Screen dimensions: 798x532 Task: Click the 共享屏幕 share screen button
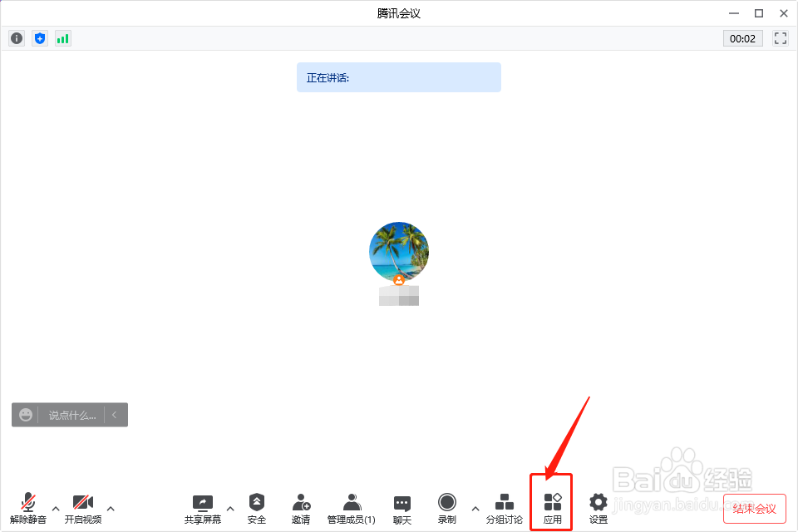pyautogui.click(x=203, y=510)
